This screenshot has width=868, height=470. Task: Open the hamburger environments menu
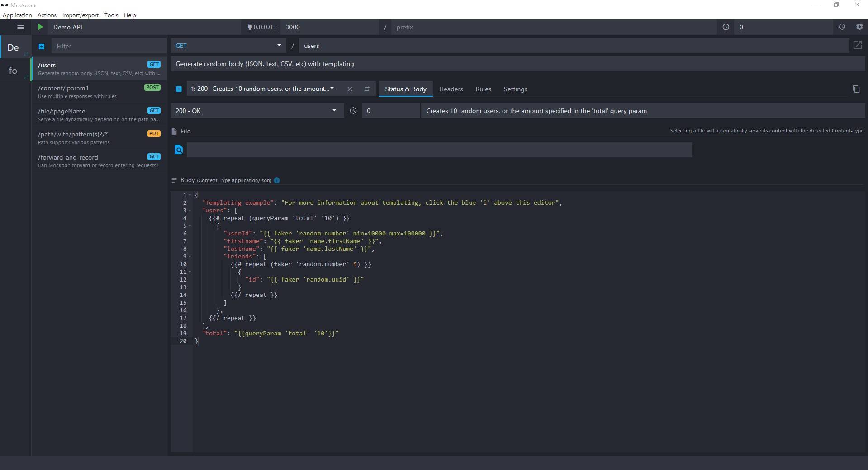[20, 27]
